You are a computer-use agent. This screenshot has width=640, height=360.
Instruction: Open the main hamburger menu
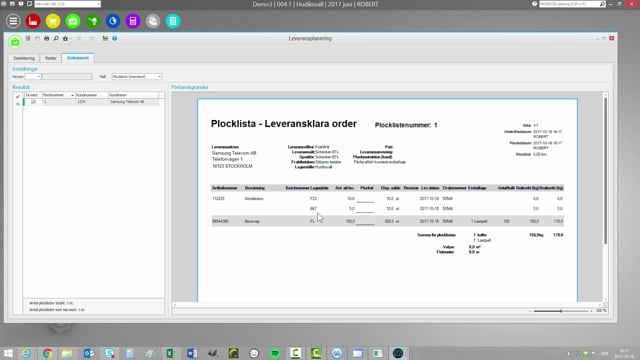(x=13, y=21)
